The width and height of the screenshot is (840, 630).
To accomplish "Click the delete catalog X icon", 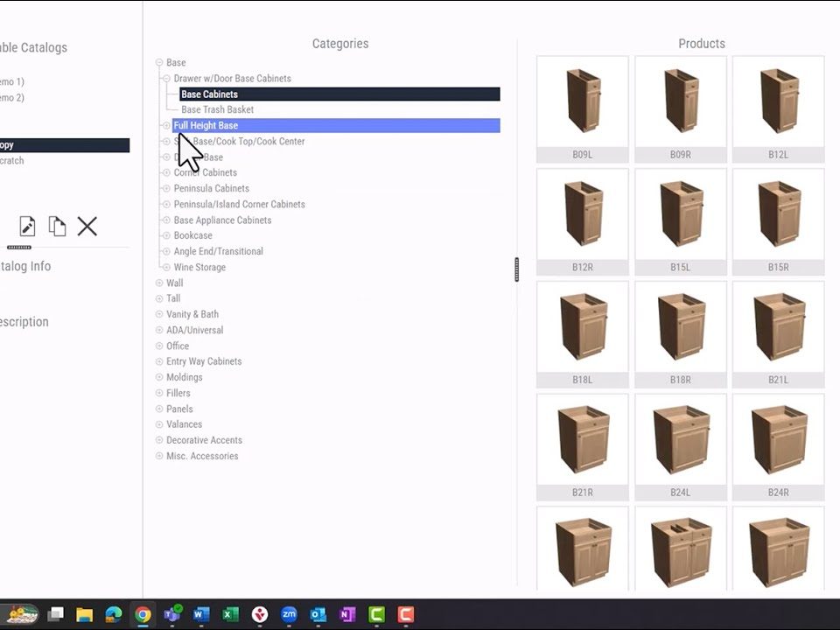I will click(x=87, y=227).
